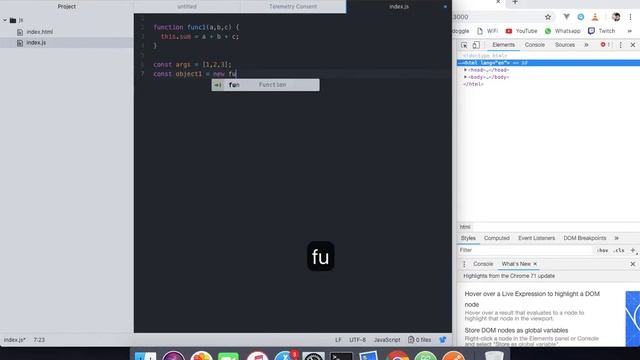Screen dimensions: 640x360
Task: Add a new style rule with plus
Action: pos(633,250)
